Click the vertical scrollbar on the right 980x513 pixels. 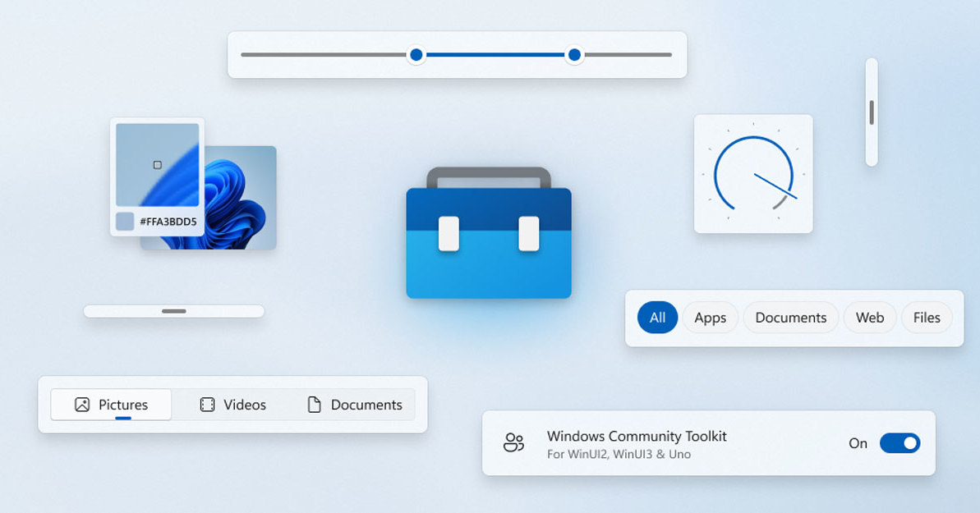pyautogui.click(x=871, y=111)
